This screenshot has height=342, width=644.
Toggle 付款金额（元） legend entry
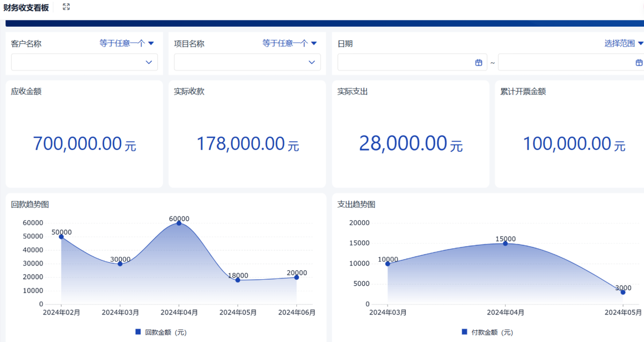(x=487, y=332)
